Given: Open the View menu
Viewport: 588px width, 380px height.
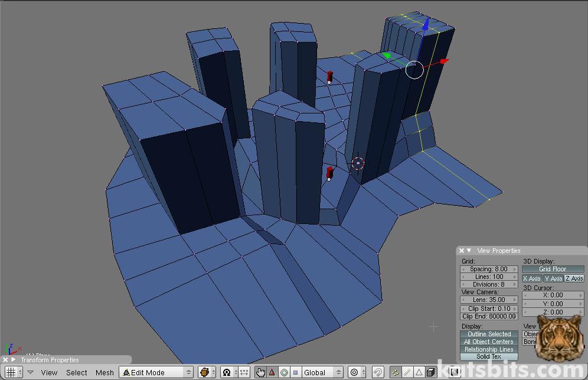Looking at the screenshot, I should [x=49, y=372].
